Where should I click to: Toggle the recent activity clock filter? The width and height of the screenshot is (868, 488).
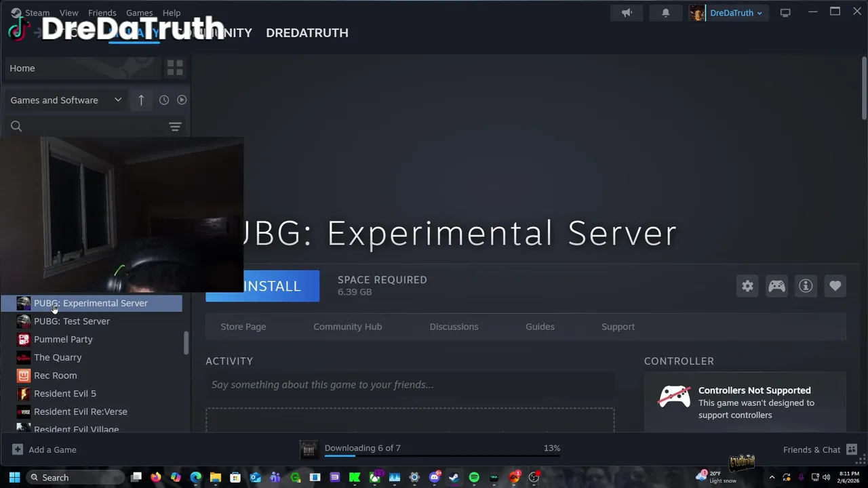tap(164, 100)
